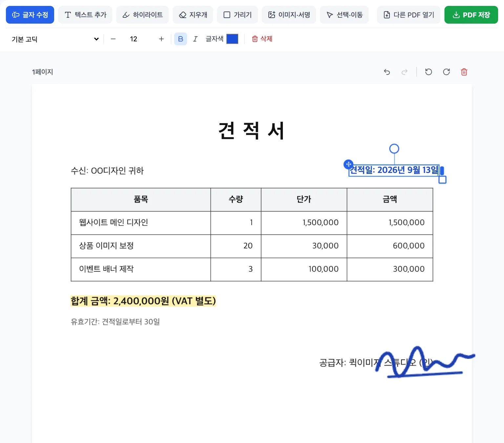504x443 pixels.
Task: Open the 기본 고딕 font dropdown
Action: (x=55, y=39)
